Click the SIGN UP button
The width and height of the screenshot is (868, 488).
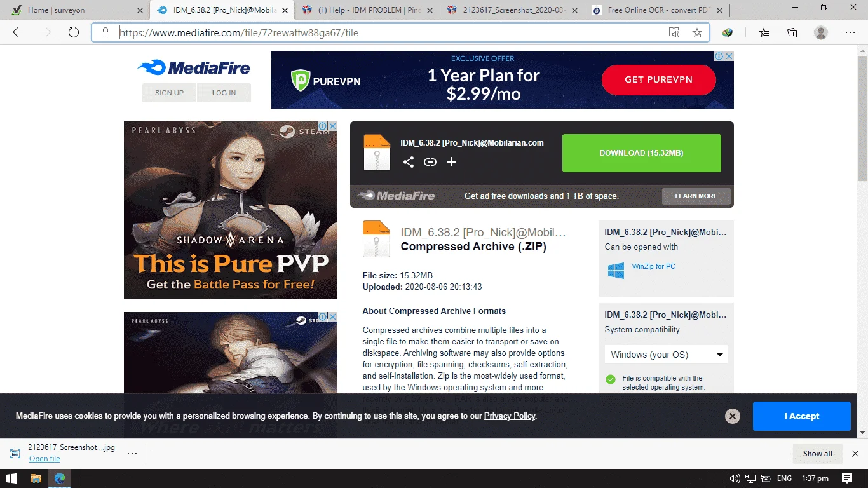point(169,93)
